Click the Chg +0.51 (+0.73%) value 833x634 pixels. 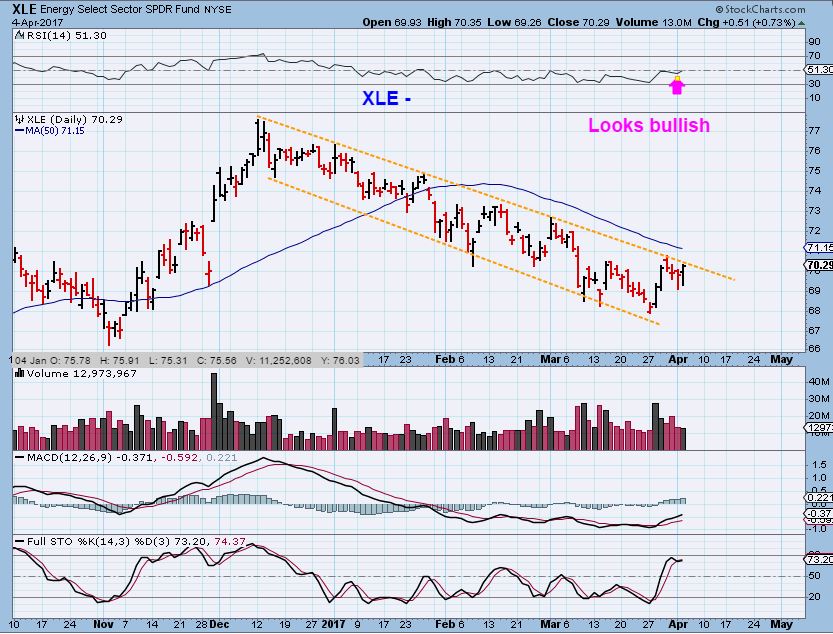coord(746,22)
